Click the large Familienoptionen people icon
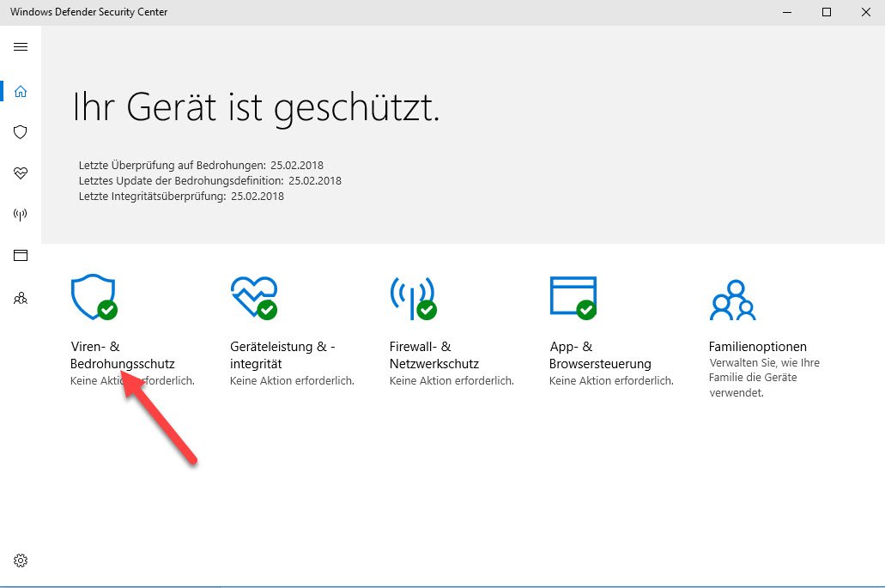The image size is (885, 588). coord(732,300)
